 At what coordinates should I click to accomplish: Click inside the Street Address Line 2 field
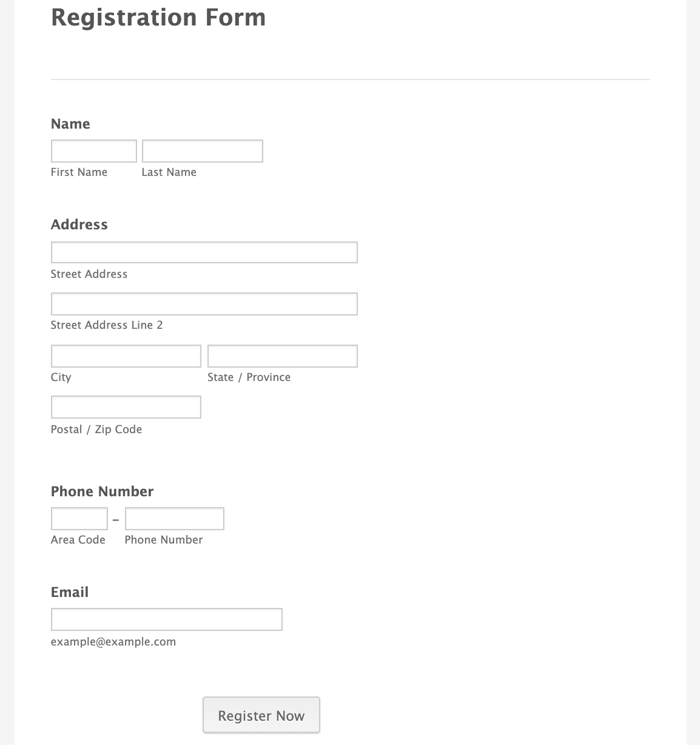point(204,303)
